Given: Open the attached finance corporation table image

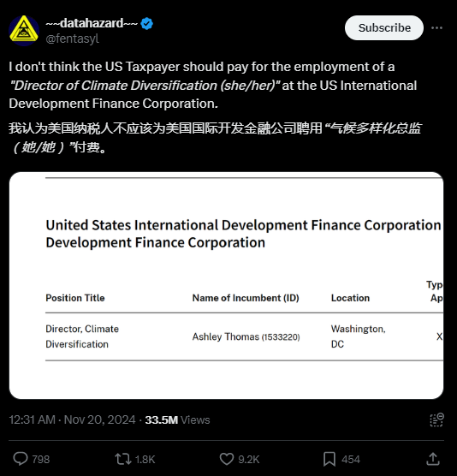Looking at the screenshot, I should pyautogui.click(x=227, y=285).
